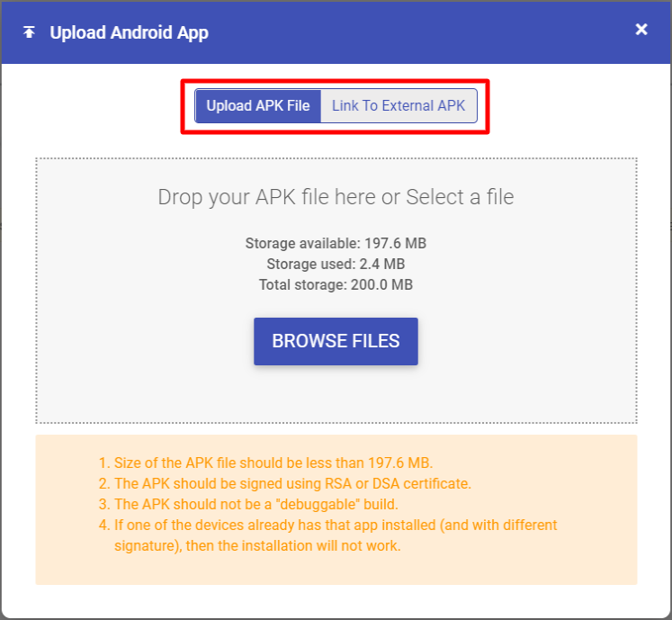
Task: Click the upload arrow icon in header
Action: pyautogui.click(x=30, y=32)
